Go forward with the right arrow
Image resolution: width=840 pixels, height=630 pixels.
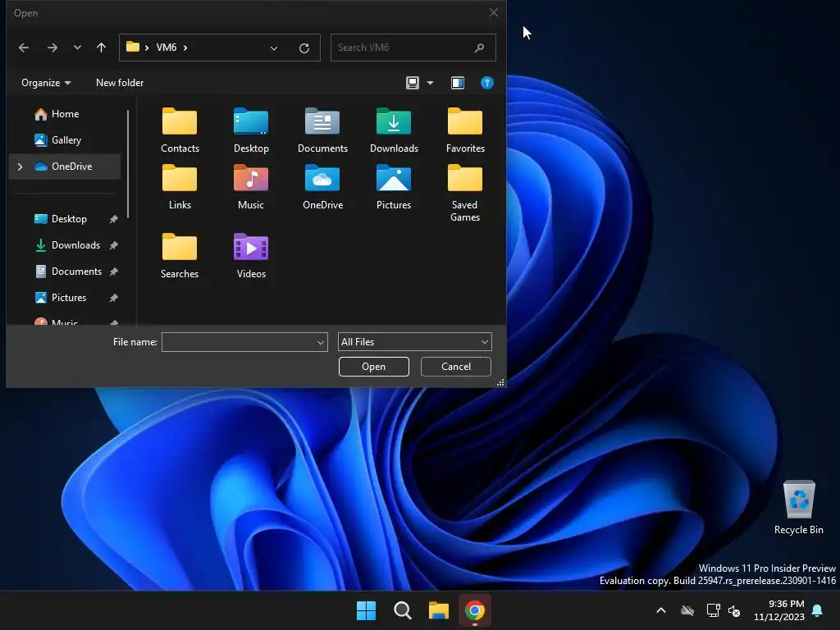click(x=52, y=48)
